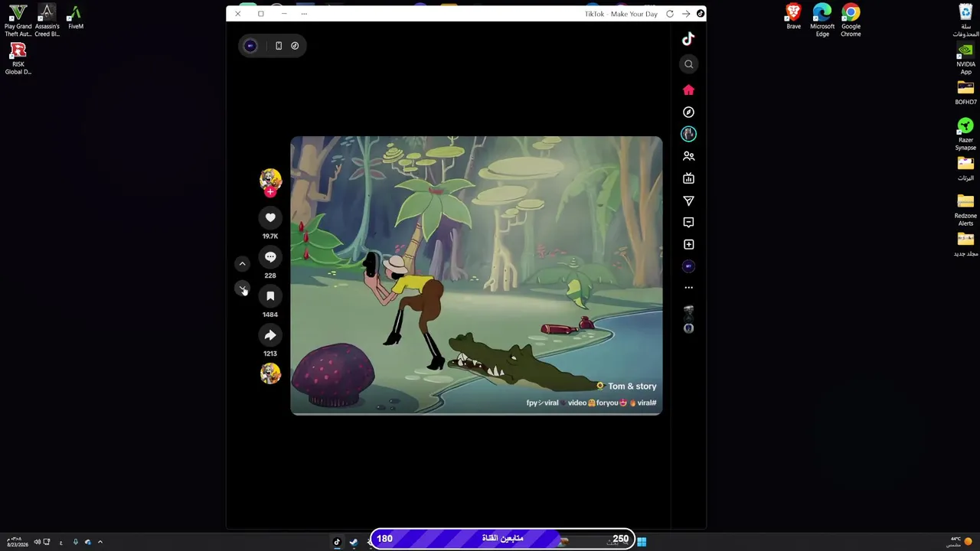Switch to the mobile phone view icon
The width and height of the screenshot is (980, 551).
279,46
